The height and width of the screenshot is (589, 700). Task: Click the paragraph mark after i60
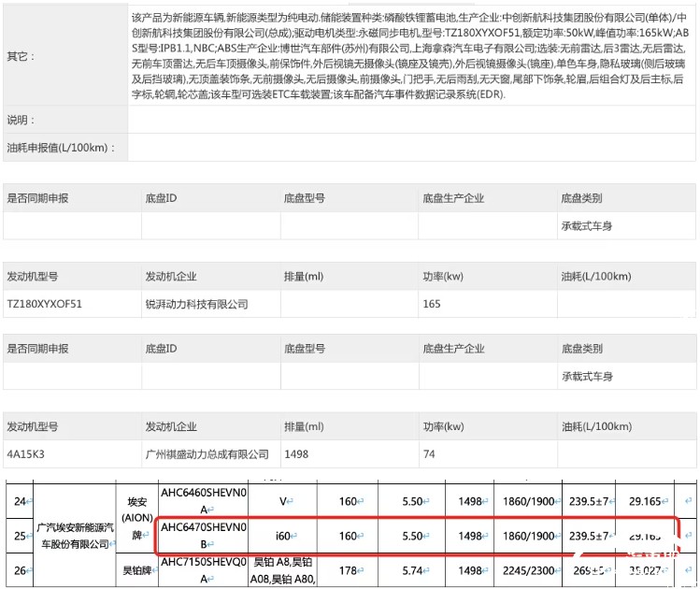[x=296, y=537]
